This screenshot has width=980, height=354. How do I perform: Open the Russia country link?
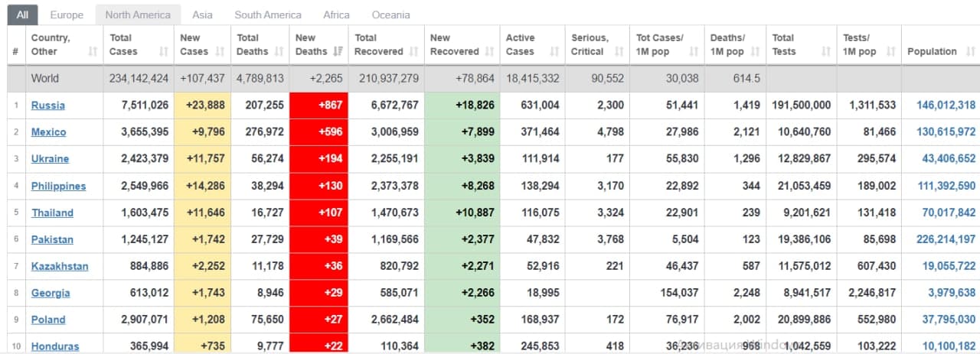click(x=47, y=106)
